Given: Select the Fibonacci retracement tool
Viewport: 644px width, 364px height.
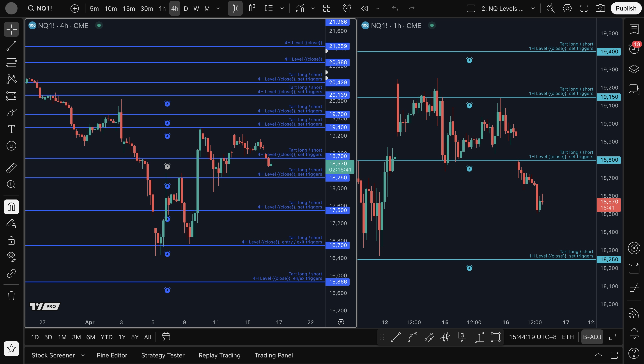Looking at the screenshot, I should 11,63.
